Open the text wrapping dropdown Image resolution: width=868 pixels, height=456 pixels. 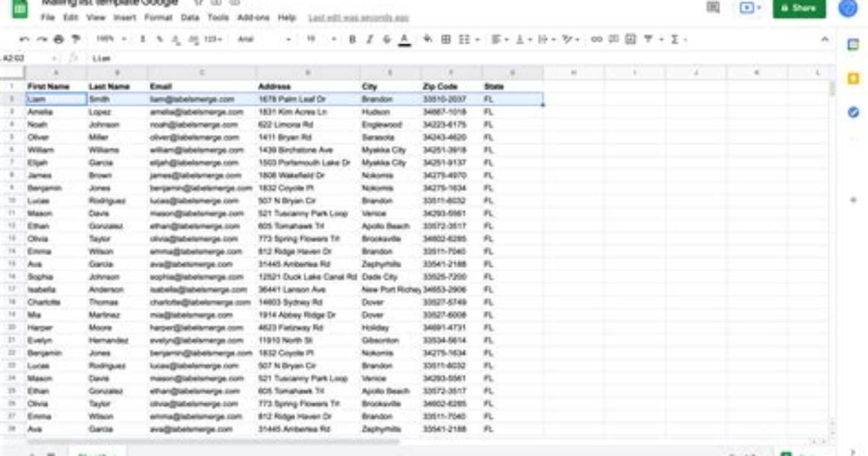[546, 39]
